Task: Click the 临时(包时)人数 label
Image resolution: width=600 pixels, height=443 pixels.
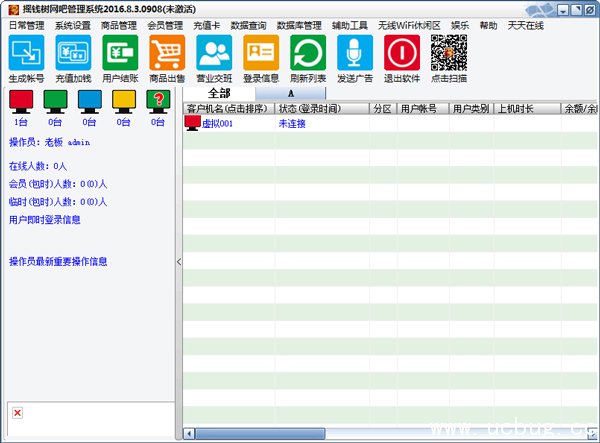Action: coord(58,202)
